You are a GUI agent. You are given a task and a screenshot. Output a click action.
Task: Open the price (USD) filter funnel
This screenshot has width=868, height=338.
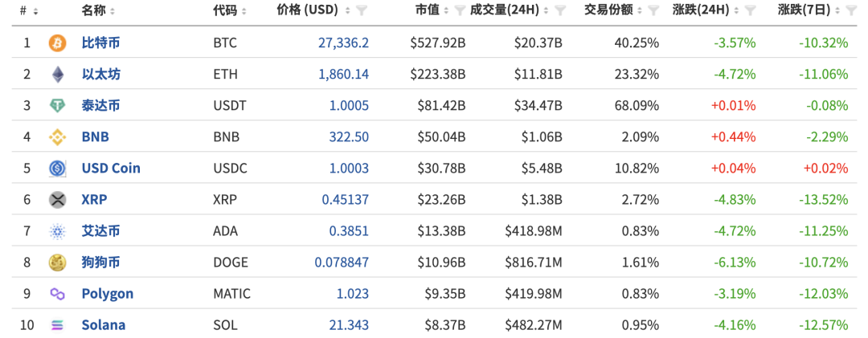coord(362,10)
